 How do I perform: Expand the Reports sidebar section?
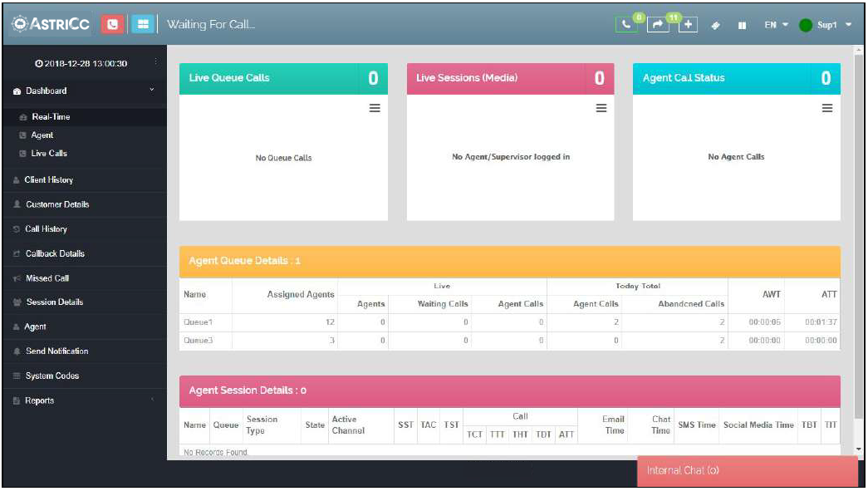click(x=151, y=400)
